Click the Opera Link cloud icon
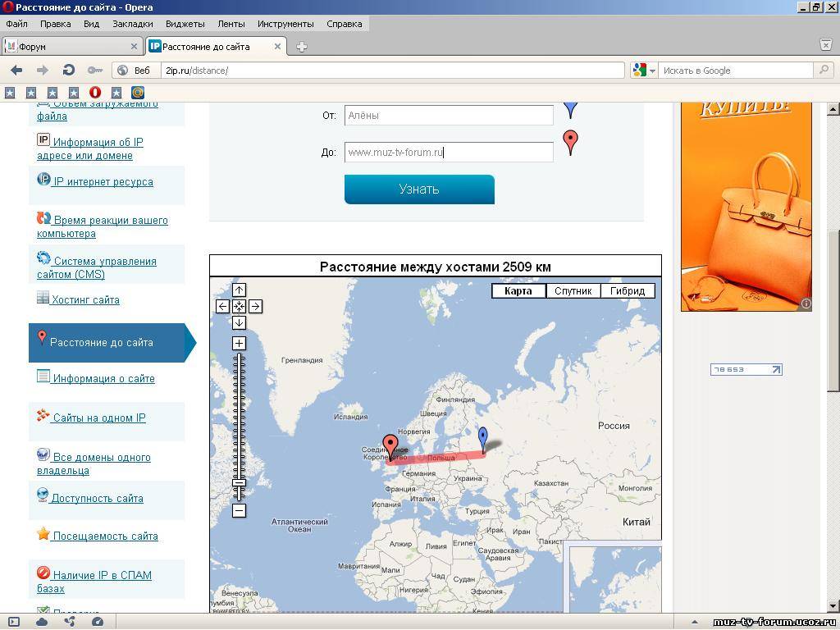The width and height of the screenshot is (840, 630). click(x=42, y=622)
